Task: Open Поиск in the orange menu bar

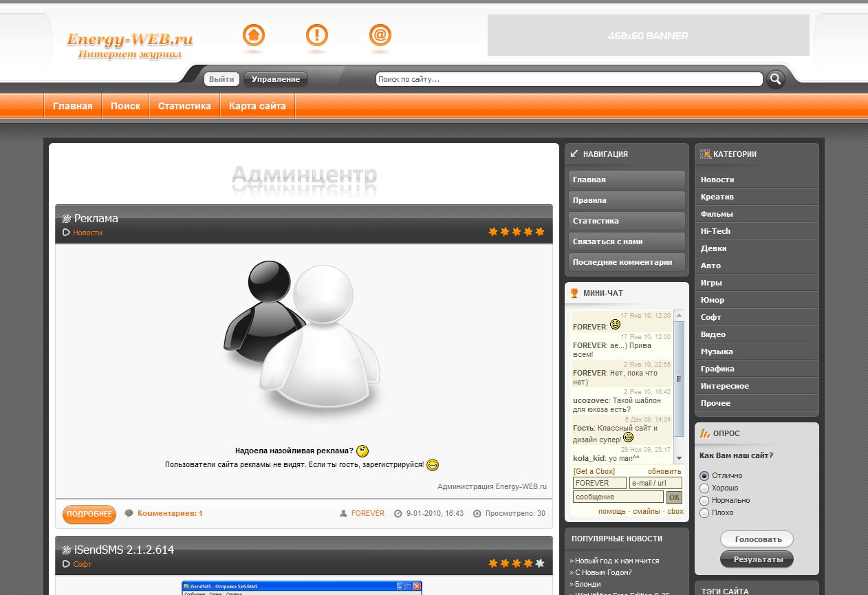Action: [x=125, y=106]
